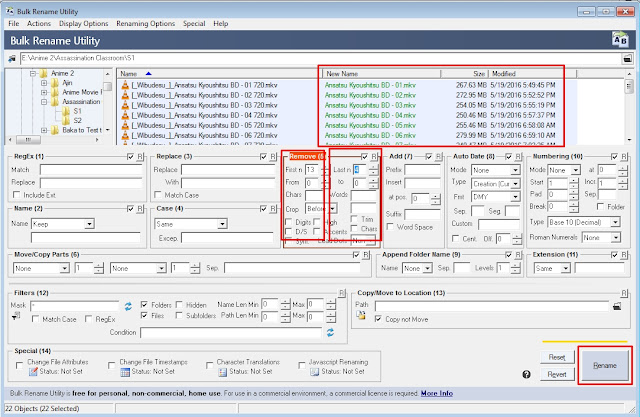The width and height of the screenshot is (640, 417).
Task: Click the folder tree vertical scrollbar thumb
Action: coord(108,86)
